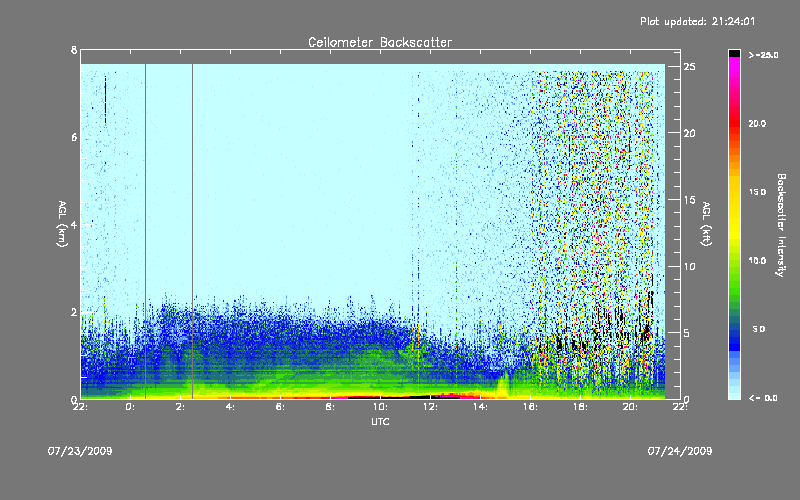Click the '<= 0.0' colorbar minimum label
The height and width of the screenshot is (500, 800).
763,398
